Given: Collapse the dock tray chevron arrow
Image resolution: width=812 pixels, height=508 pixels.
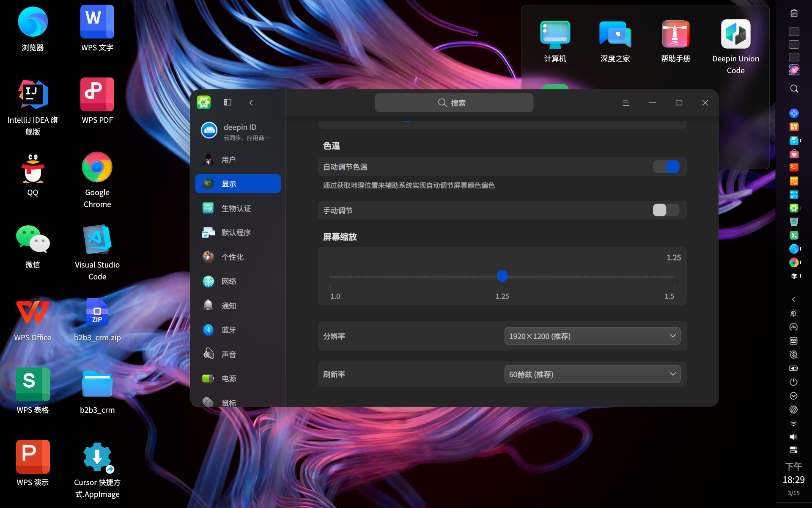Looking at the screenshot, I should [793, 299].
